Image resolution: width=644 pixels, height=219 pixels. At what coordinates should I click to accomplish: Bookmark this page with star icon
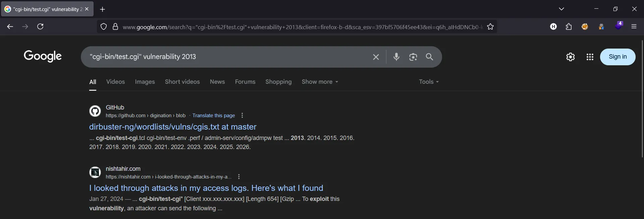click(x=490, y=27)
